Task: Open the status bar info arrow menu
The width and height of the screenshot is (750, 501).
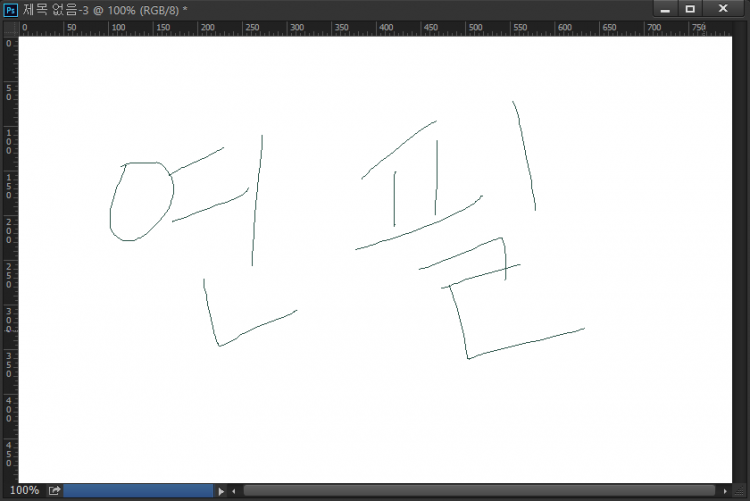Action: (x=221, y=491)
